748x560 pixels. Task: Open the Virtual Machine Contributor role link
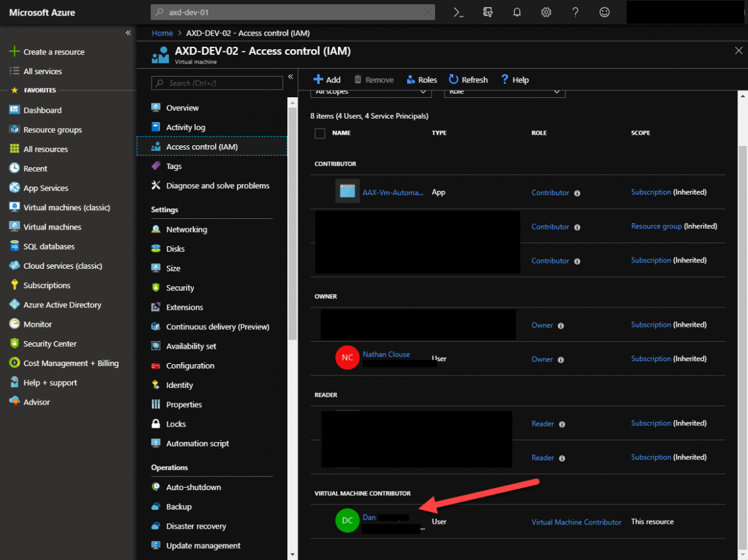click(577, 522)
